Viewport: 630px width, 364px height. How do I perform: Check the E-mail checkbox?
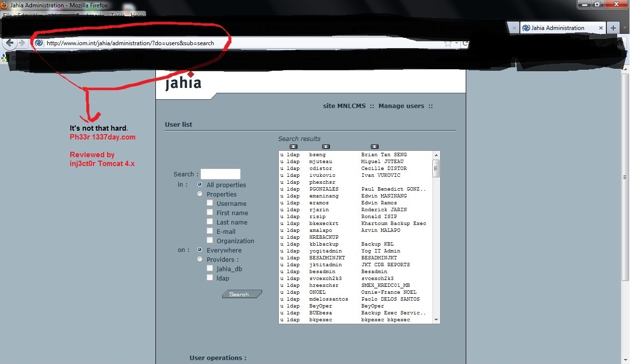click(x=210, y=231)
